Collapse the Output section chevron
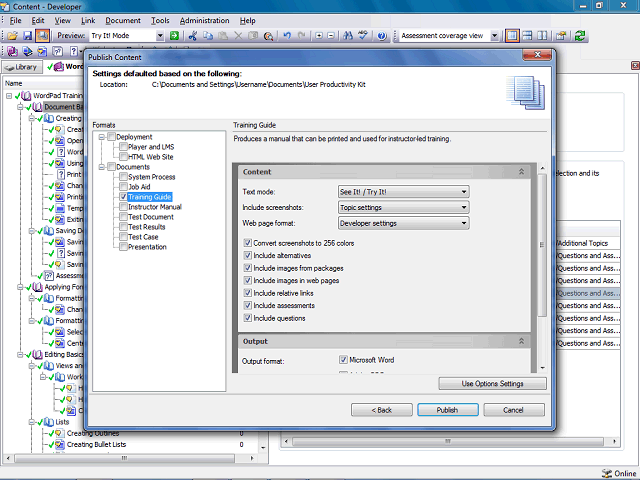 pyautogui.click(x=521, y=341)
